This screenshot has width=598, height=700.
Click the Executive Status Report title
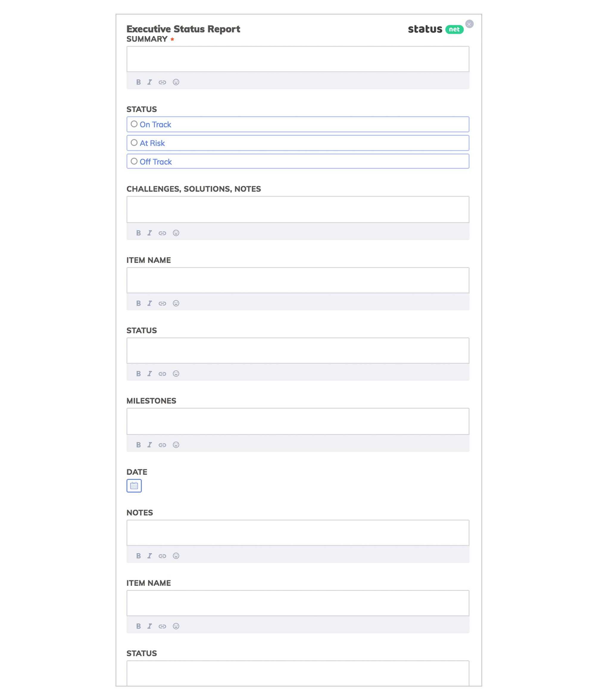pyautogui.click(x=183, y=29)
